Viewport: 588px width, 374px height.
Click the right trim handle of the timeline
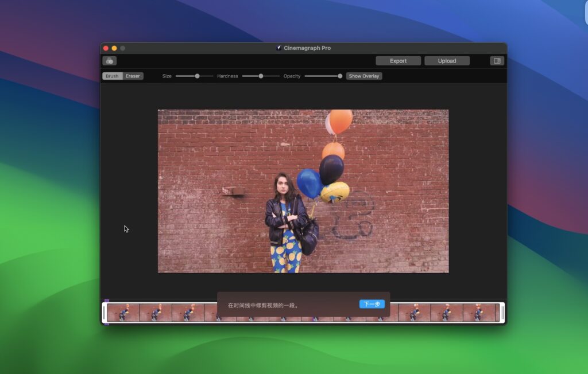point(502,313)
